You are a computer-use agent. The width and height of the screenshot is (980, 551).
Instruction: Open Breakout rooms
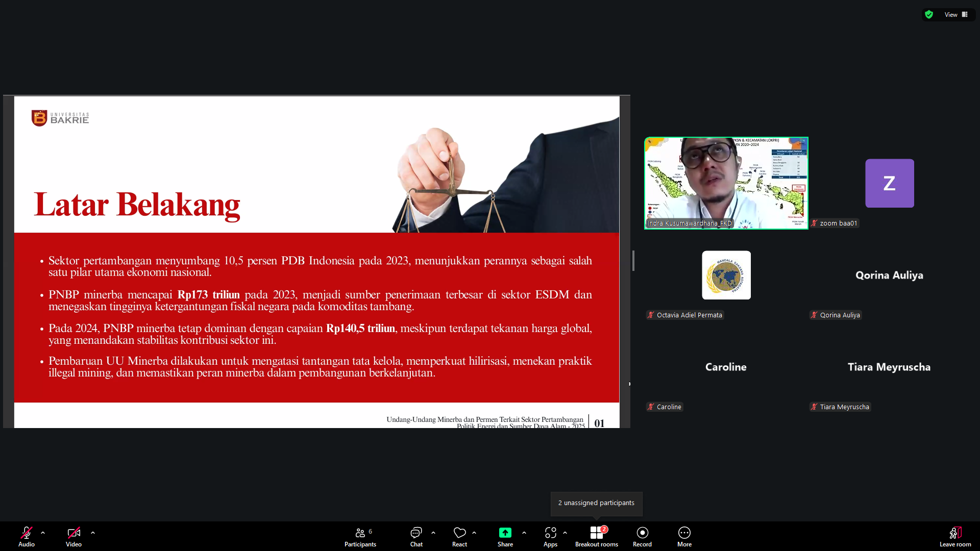[597, 536]
